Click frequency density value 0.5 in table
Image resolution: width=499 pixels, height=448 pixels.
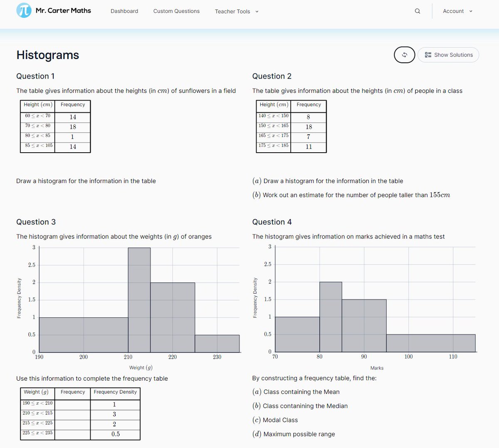tap(115, 434)
